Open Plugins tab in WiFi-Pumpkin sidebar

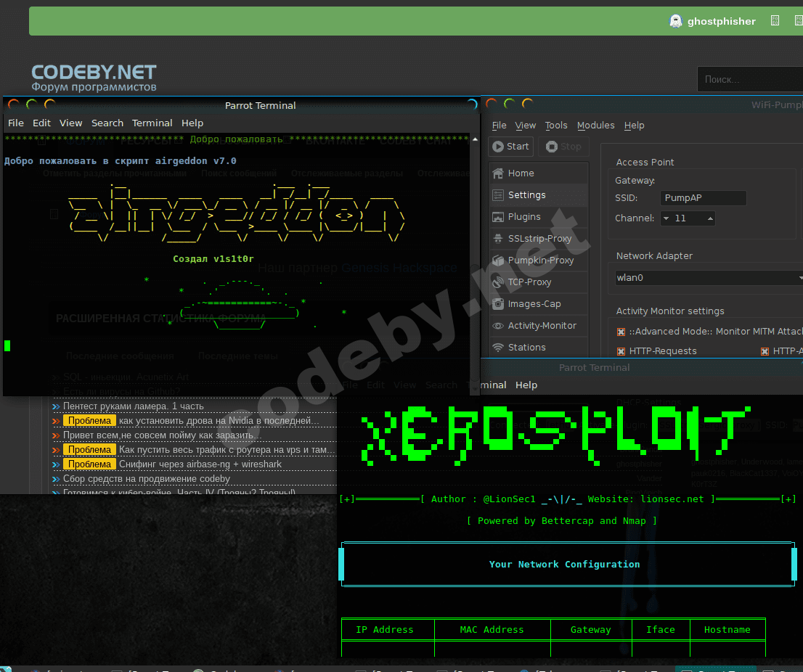[x=538, y=217]
